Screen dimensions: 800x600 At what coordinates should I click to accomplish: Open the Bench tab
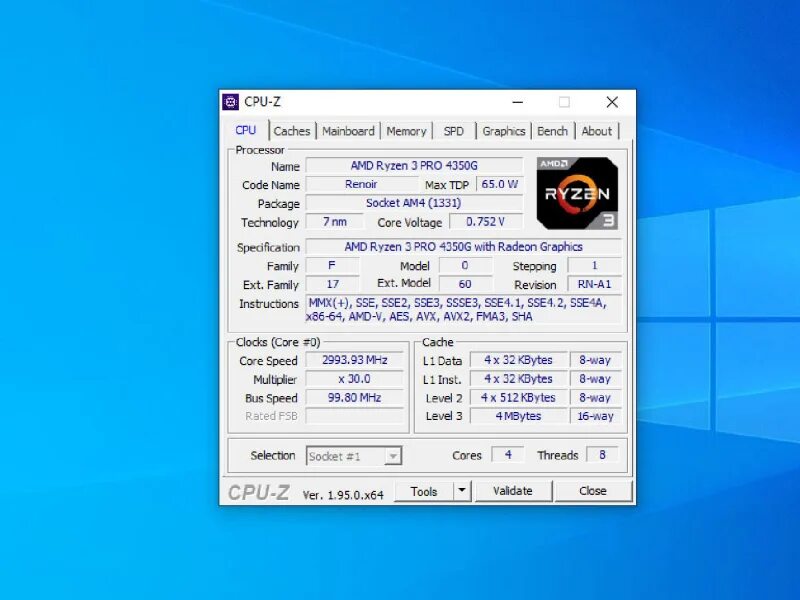552,131
